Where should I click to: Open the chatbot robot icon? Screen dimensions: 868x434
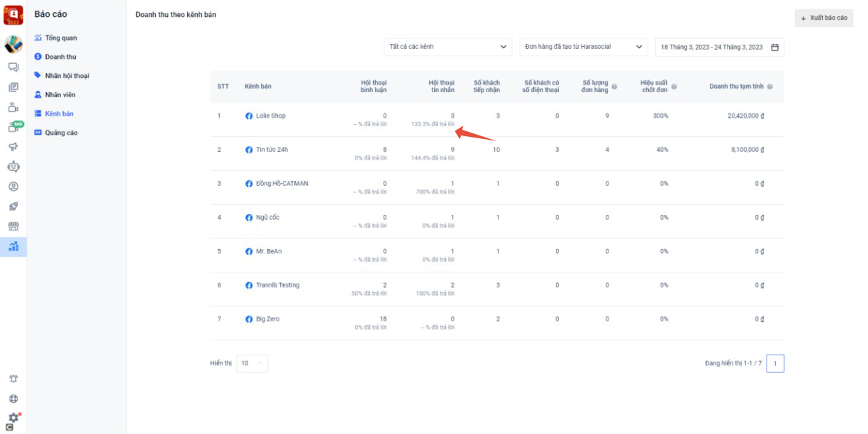(13, 167)
